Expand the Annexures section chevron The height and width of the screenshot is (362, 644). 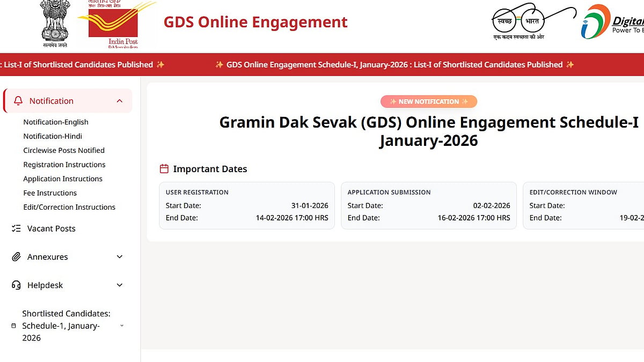(120, 257)
